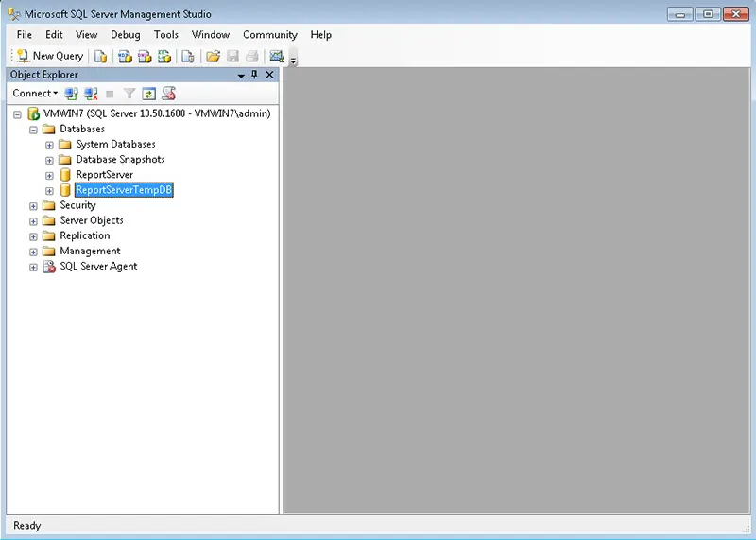Screen dimensions: 756x540
Task: Expand the ReportServer database node
Action: (x=49, y=176)
